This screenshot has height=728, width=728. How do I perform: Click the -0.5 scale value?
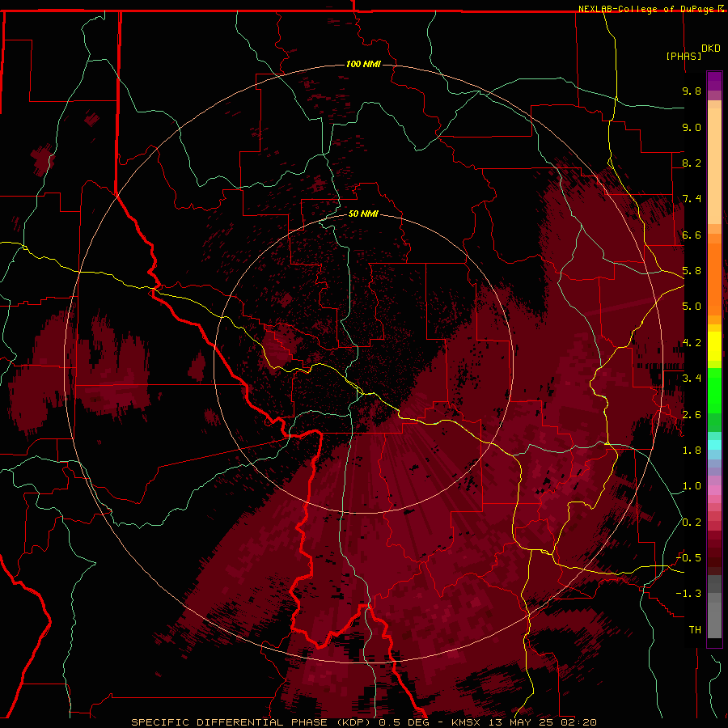coord(688,558)
